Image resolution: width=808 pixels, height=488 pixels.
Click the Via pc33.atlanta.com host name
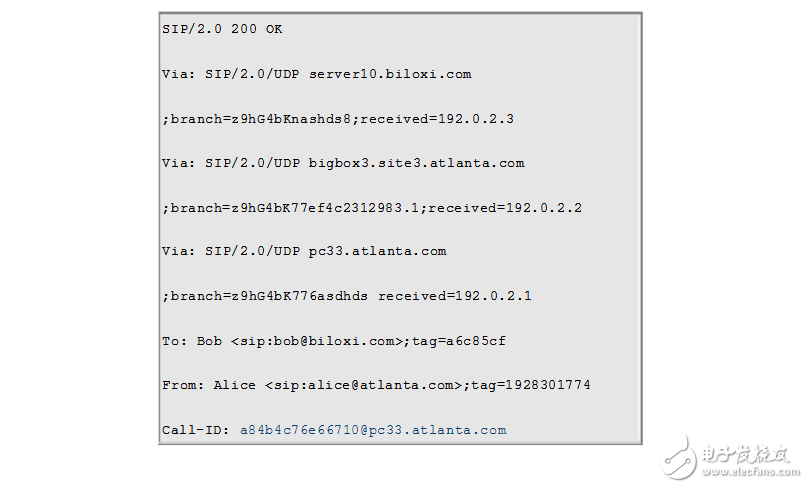pos(377,252)
